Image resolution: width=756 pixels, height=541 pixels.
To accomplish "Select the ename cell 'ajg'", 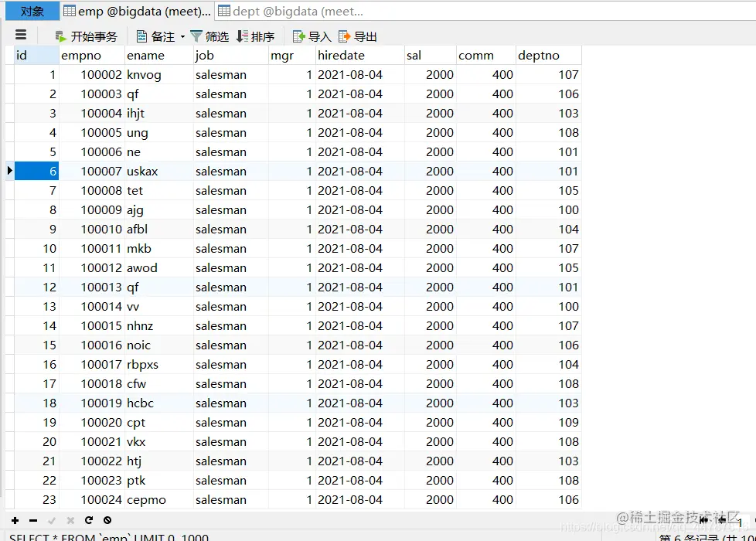I will point(158,209).
